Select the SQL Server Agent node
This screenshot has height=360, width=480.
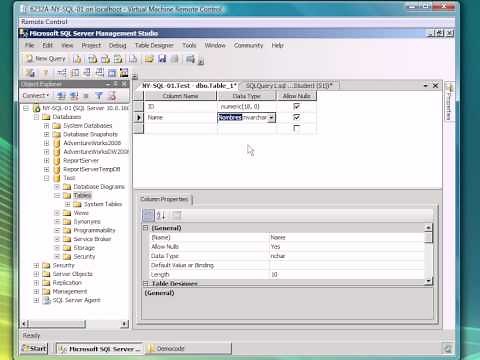(x=76, y=300)
